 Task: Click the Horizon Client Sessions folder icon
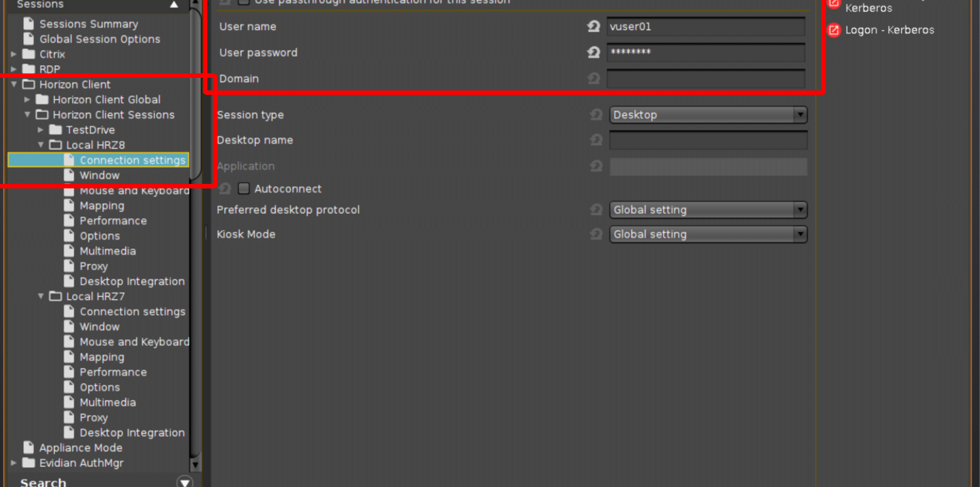point(42,114)
